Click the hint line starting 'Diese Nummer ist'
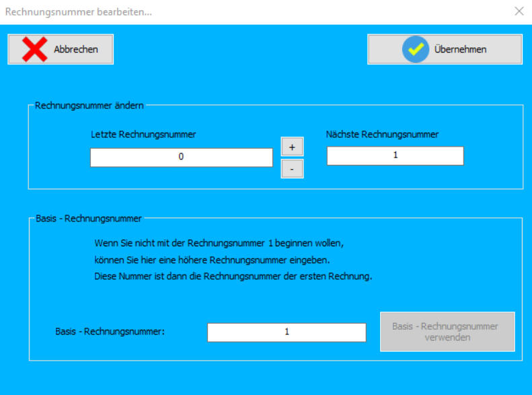The height and width of the screenshot is (395, 532). [x=233, y=277]
